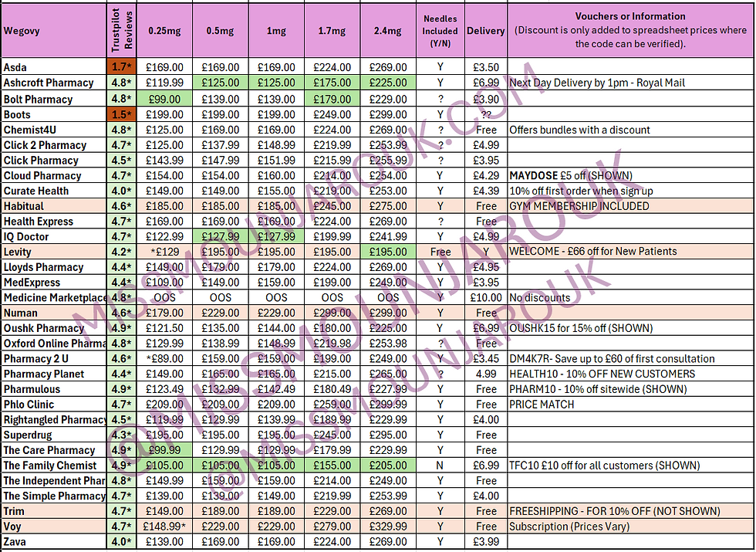
Task: Select the DM4K7R voucher code cell
Action: [x=631, y=358]
